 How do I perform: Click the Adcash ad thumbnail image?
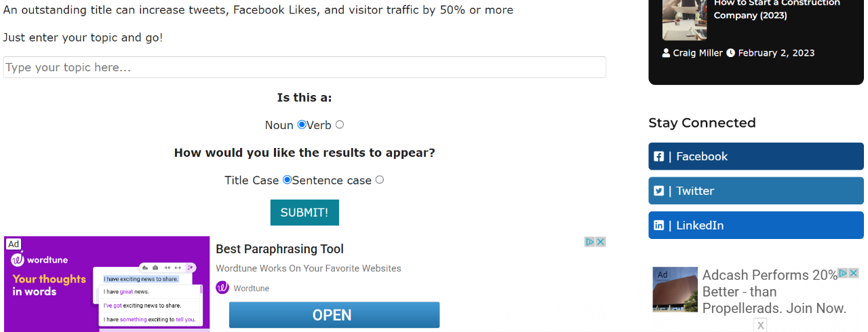point(675,289)
